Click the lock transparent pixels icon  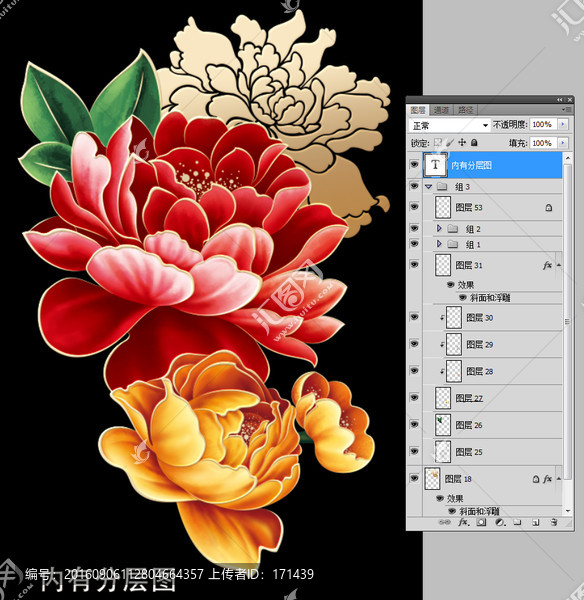[438, 143]
